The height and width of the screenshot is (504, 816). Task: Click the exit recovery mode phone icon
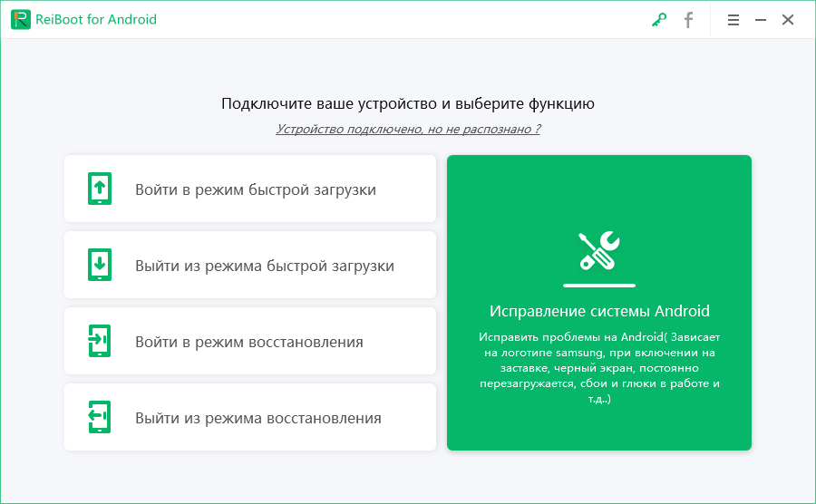(x=100, y=417)
